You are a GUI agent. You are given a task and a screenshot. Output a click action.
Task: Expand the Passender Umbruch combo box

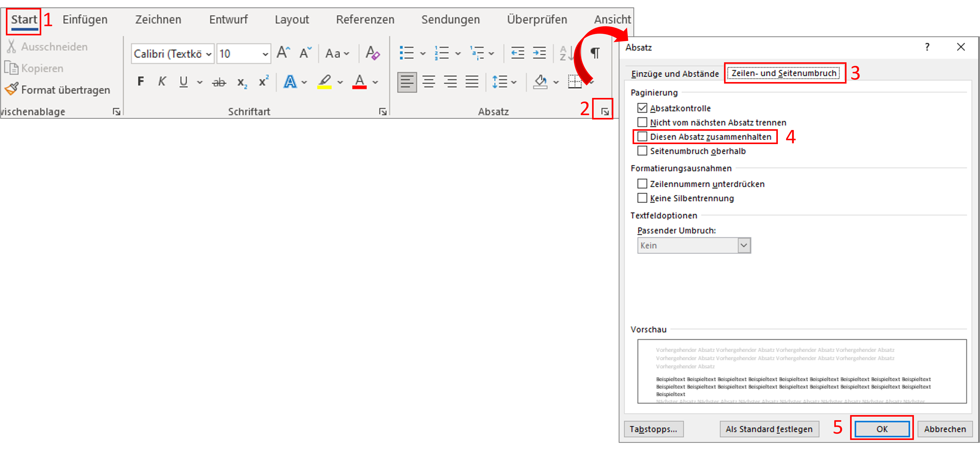pyautogui.click(x=744, y=245)
